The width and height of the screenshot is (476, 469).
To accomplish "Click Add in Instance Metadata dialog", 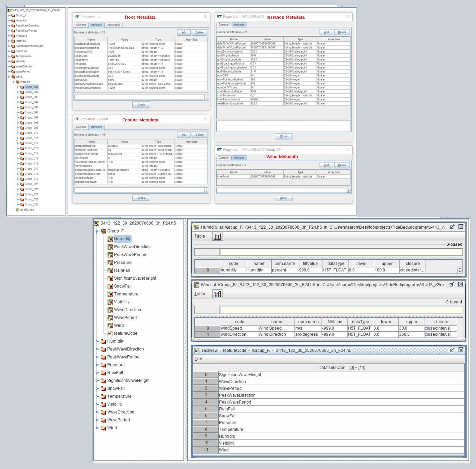I will point(326,32).
